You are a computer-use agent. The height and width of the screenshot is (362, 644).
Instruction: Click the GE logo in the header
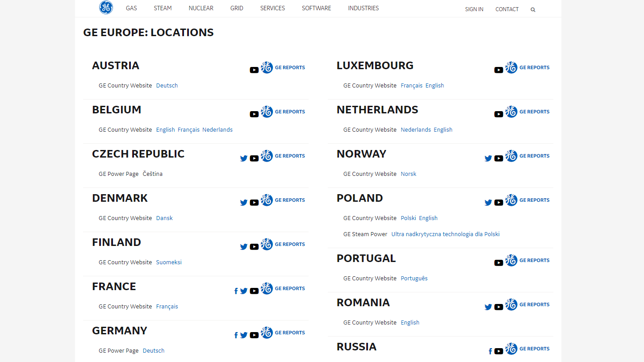106,7
